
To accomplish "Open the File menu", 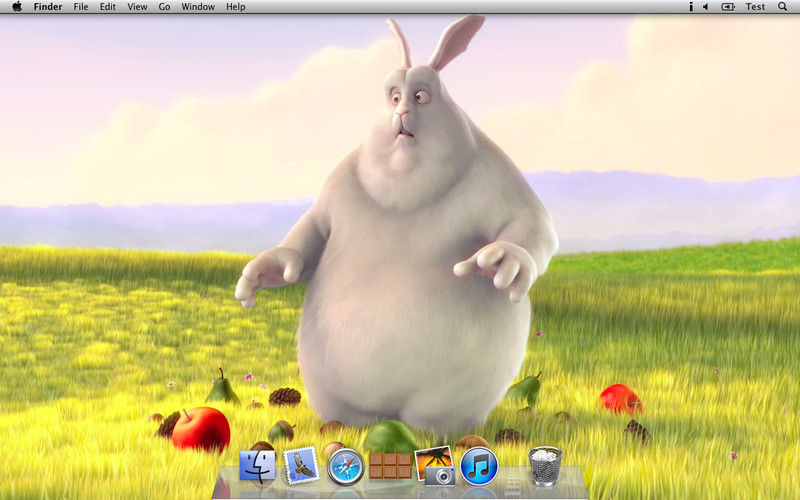I will pos(81,7).
